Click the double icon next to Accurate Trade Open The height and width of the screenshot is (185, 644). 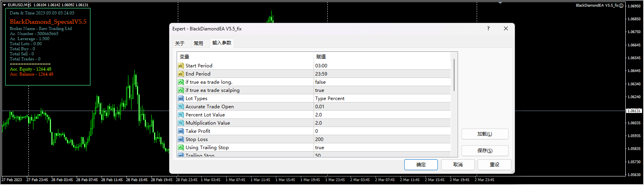181,107
